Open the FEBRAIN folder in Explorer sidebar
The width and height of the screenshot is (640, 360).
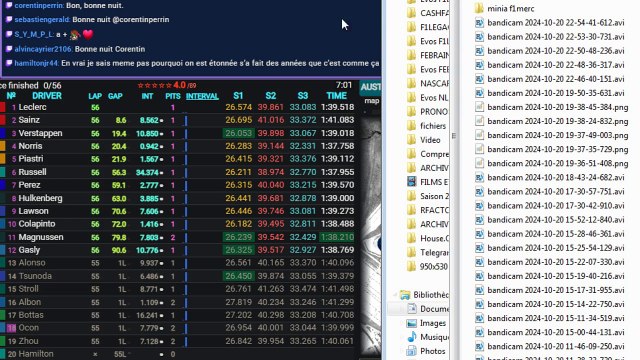click(428, 55)
